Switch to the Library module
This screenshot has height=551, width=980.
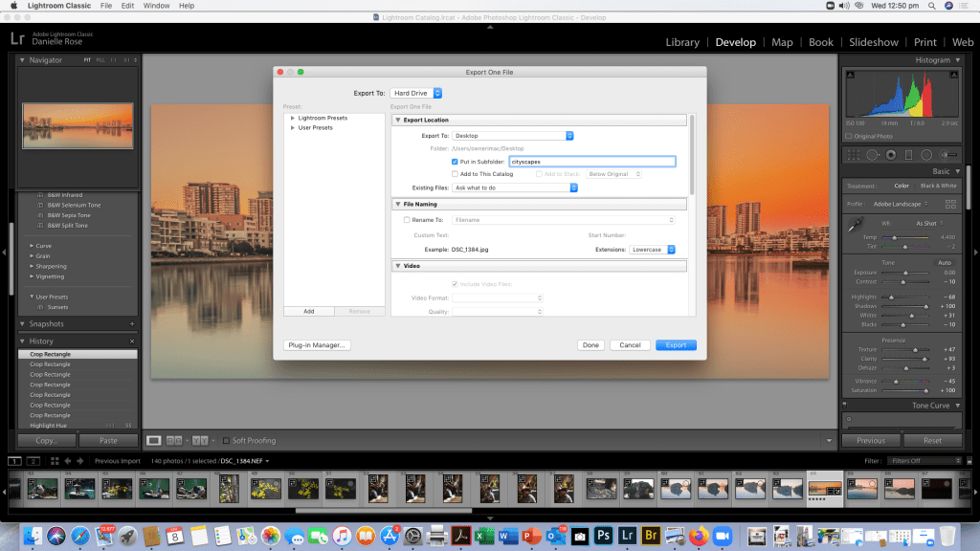(682, 42)
